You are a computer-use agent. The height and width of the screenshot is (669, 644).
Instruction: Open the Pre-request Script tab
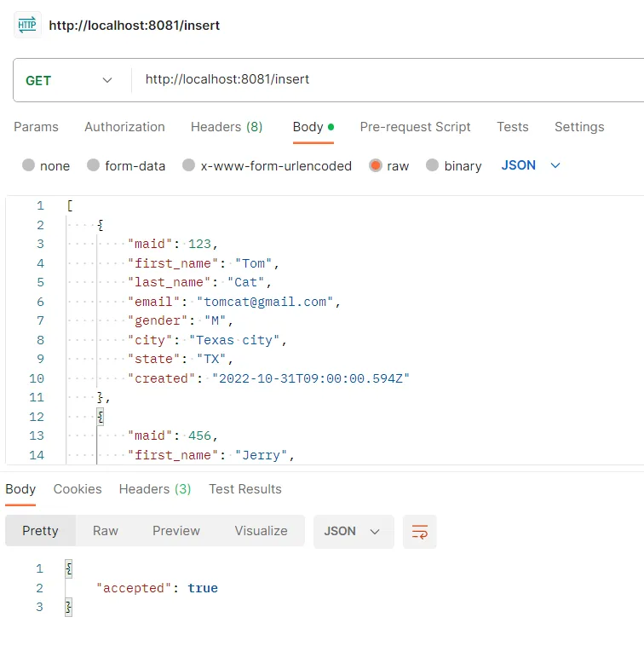click(x=415, y=127)
